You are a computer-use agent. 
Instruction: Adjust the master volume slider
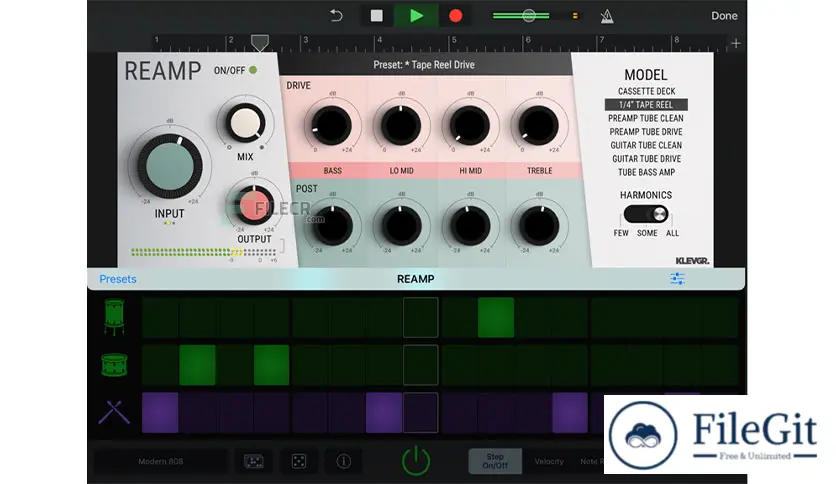(528, 15)
